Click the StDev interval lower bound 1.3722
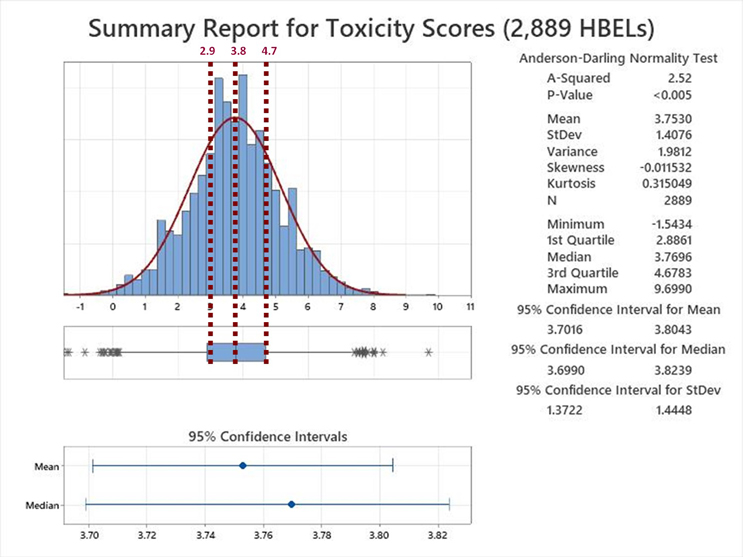This screenshot has height=557, width=743. click(564, 410)
